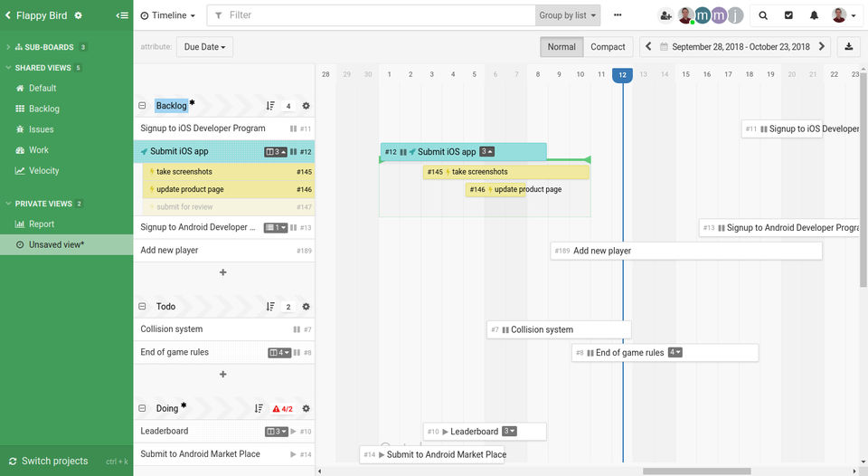Click the invite member icon
868x476 pixels.
[666, 15]
